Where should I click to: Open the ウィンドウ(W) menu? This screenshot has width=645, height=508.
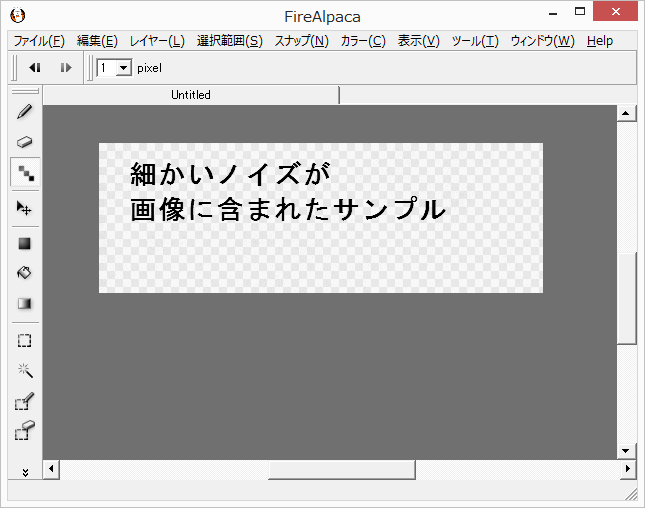(543, 41)
